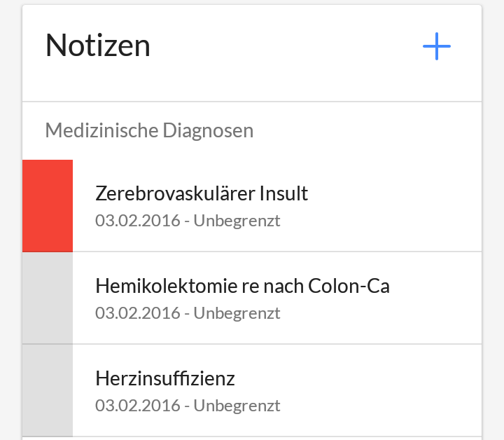
Task: Click the gray marker beside Hemikolektomie entry
Action: 48,298
